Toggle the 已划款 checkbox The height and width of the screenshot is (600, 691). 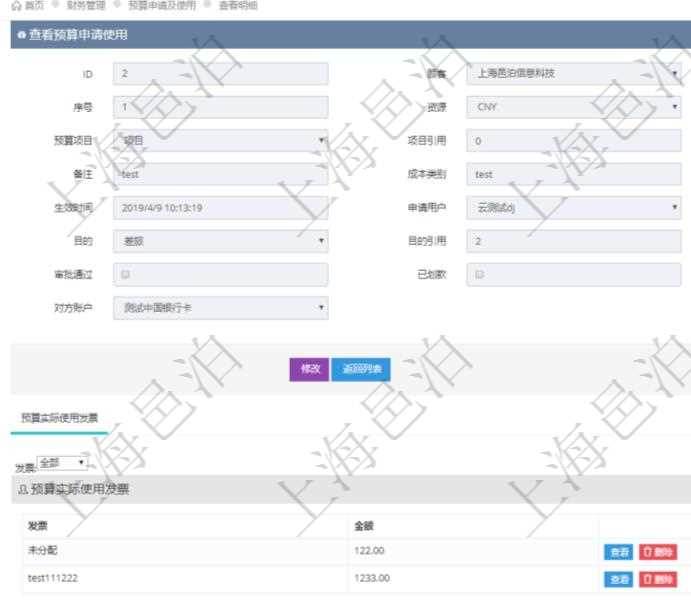[480, 274]
